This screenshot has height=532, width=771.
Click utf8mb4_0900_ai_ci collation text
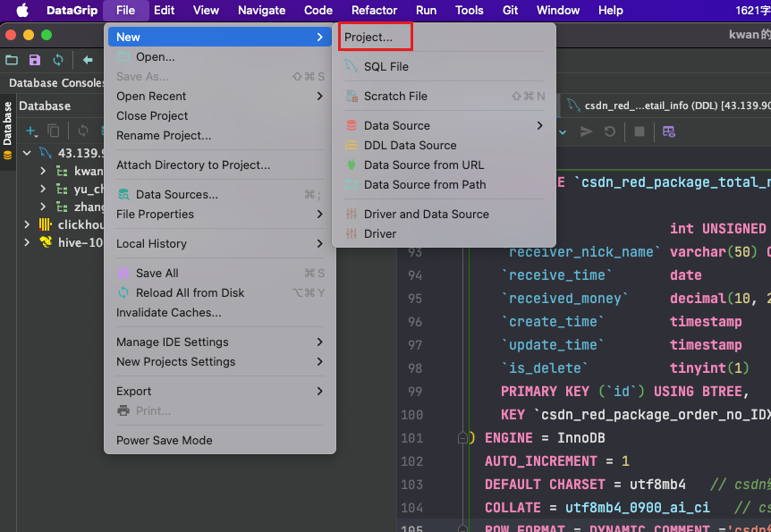(637, 508)
